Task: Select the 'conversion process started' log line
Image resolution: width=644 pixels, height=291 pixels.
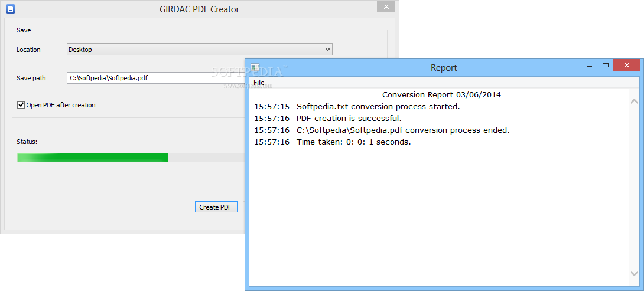Action: point(357,107)
